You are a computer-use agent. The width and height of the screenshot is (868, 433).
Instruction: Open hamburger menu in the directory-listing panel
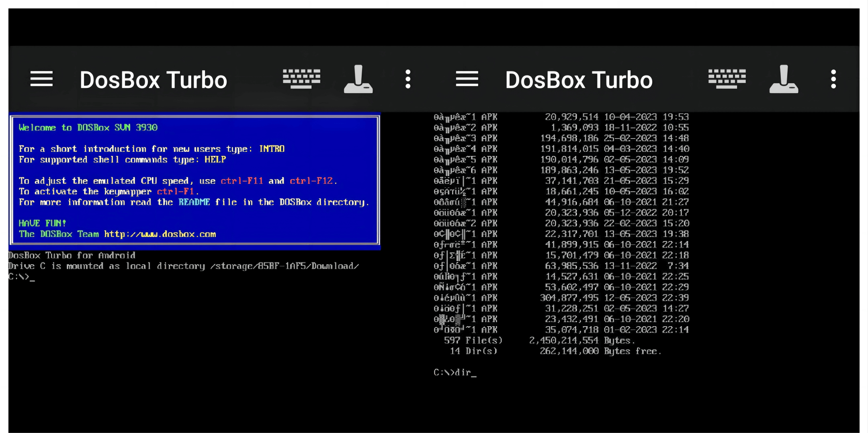coord(467,79)
